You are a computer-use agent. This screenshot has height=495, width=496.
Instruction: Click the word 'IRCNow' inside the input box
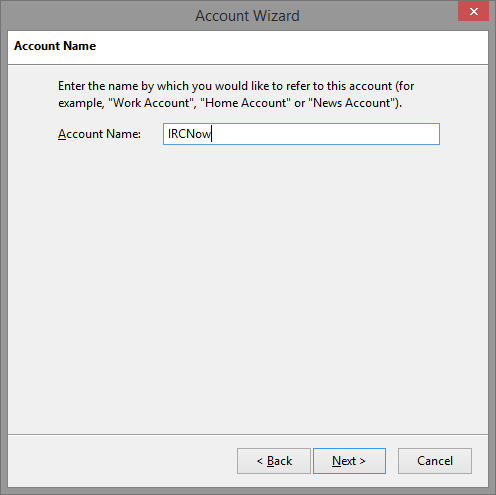coord(189,134)
